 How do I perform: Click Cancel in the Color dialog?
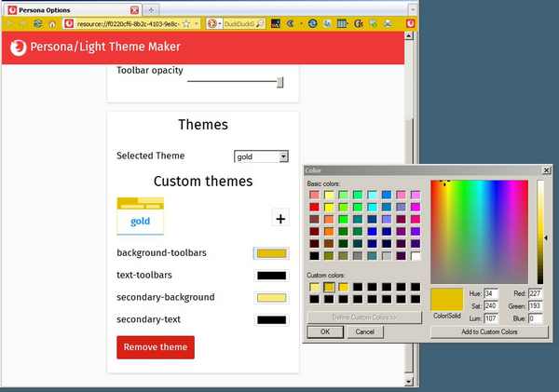pyautogui.click(x=364, y=331)
